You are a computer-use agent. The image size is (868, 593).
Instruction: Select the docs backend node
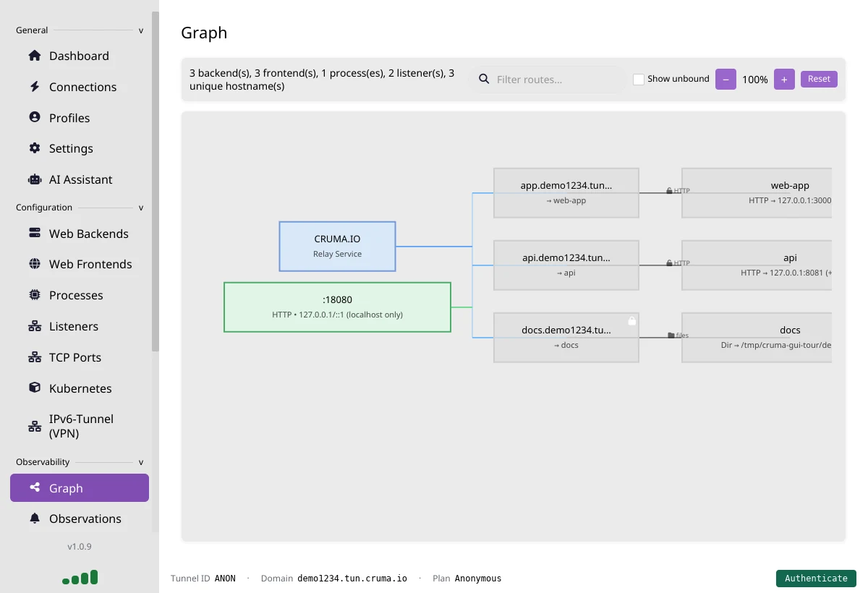click(x=757, y=338)
